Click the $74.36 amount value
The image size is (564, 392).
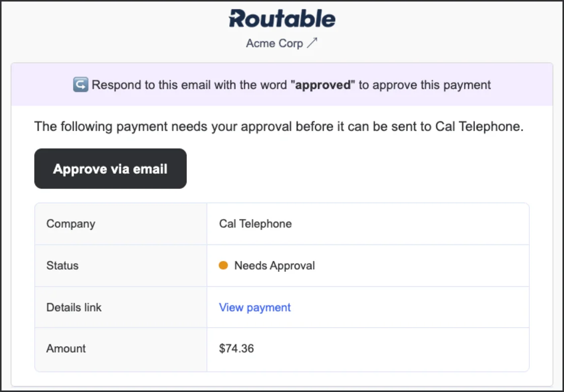[236, 348]
